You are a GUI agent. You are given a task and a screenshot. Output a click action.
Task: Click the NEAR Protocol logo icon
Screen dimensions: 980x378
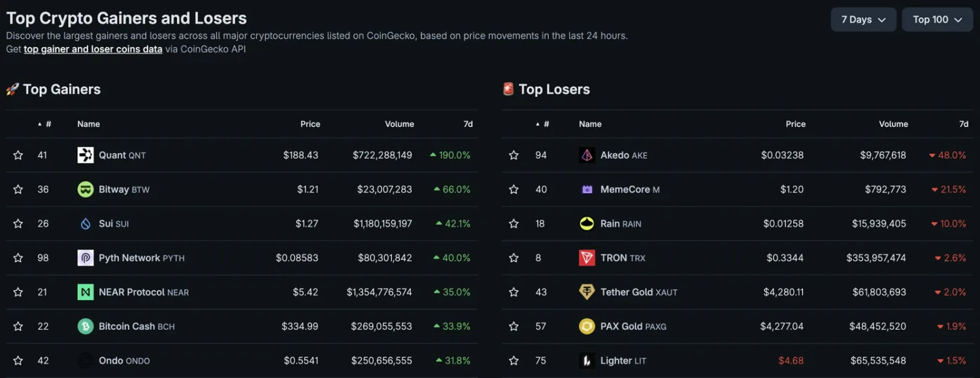(x=86, y=292)
